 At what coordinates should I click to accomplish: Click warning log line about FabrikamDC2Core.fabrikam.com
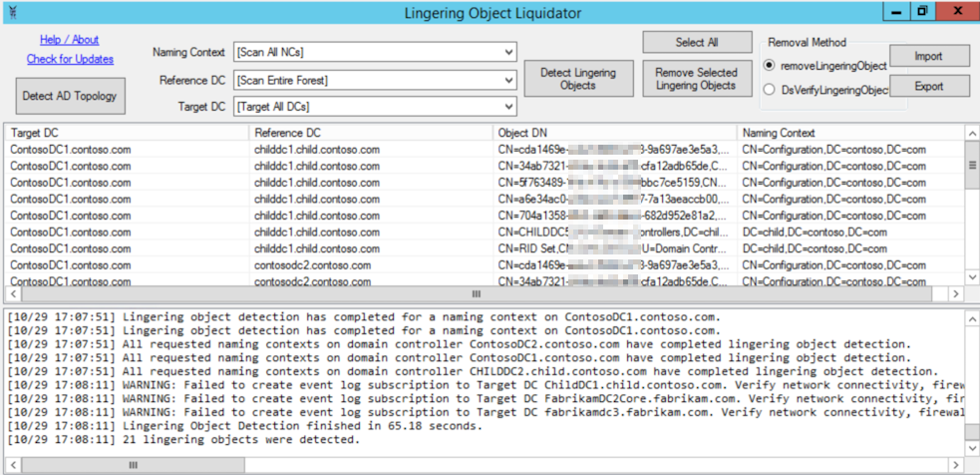click(x=485, y=398)
